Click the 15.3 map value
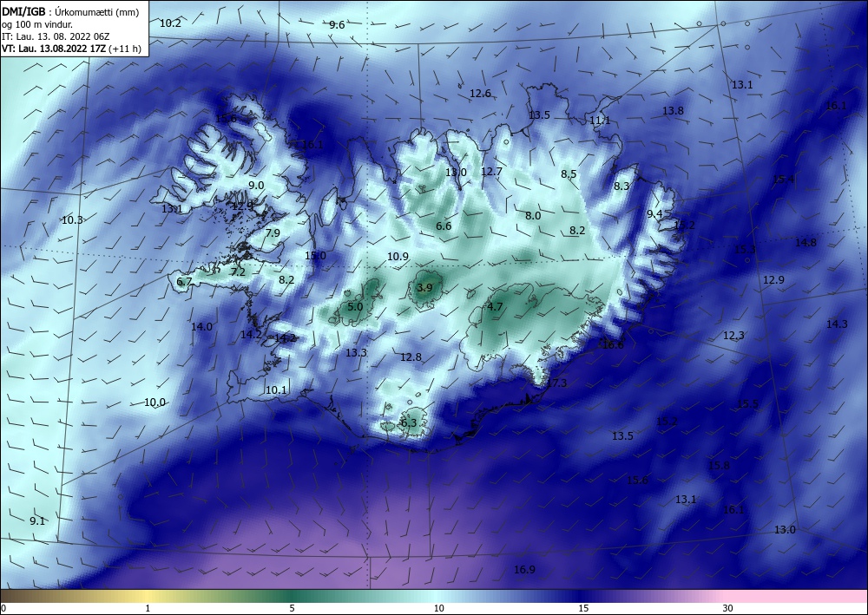The width and height of the screenshot is (868, 615). (745, 250)
